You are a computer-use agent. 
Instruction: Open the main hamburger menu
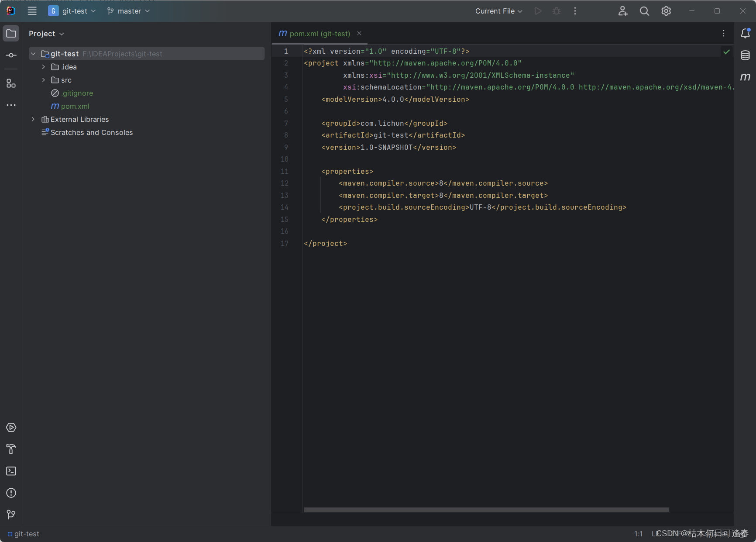pos(32,11)
